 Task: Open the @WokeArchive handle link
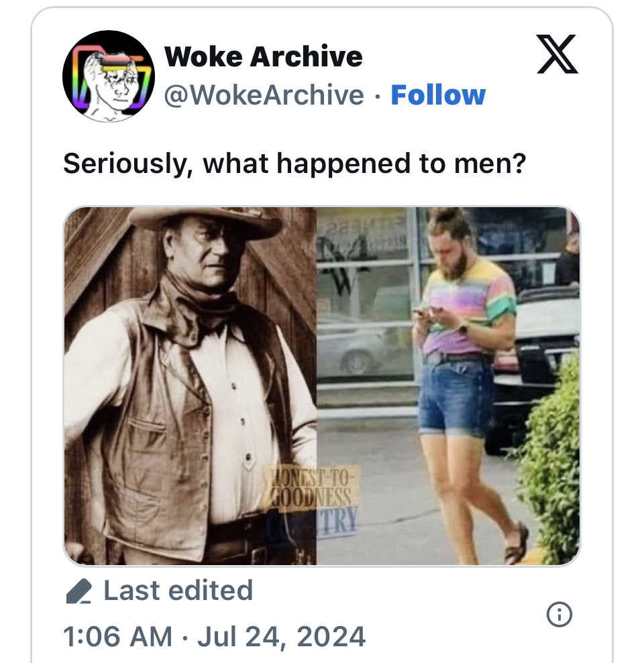coord(264,95)
